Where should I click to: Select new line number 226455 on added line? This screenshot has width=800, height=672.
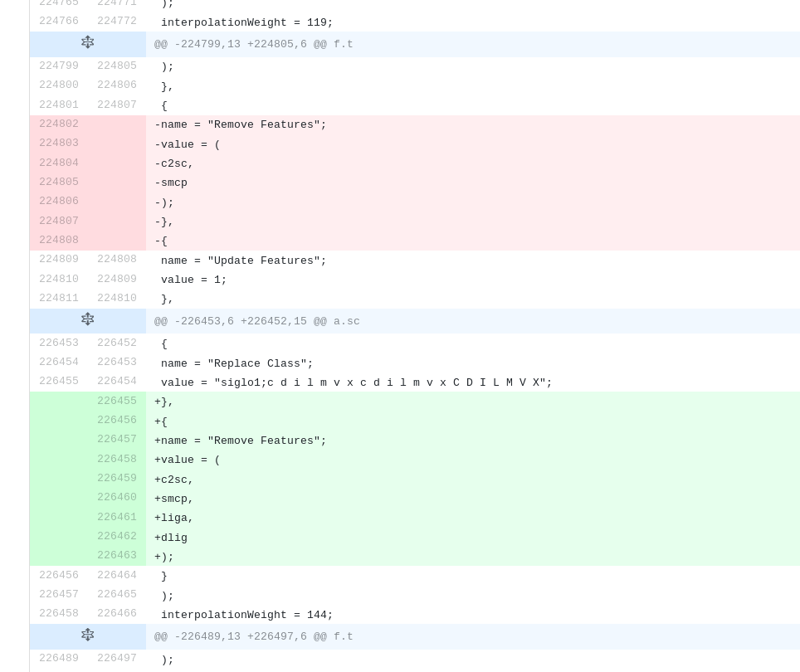coord(117,401)
